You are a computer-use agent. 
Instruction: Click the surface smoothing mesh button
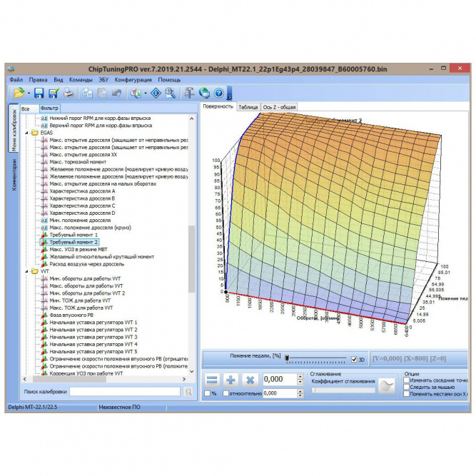pyautogui.click(x=387, y=386)
